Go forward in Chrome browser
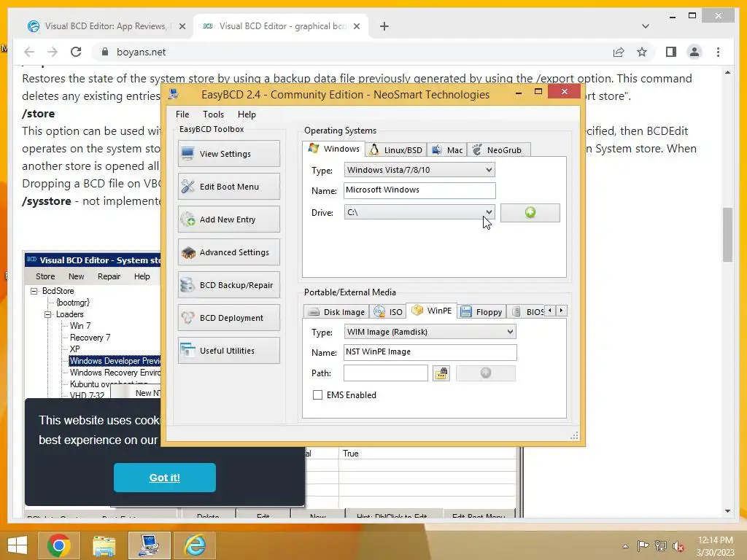 coord(53,52)
